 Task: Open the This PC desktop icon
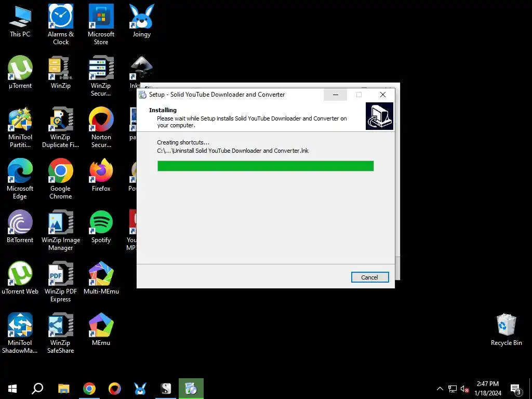[20, 21]
